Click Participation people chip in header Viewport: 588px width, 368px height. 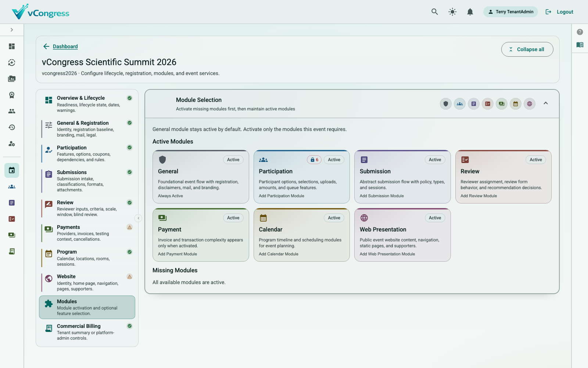[460, 104]
